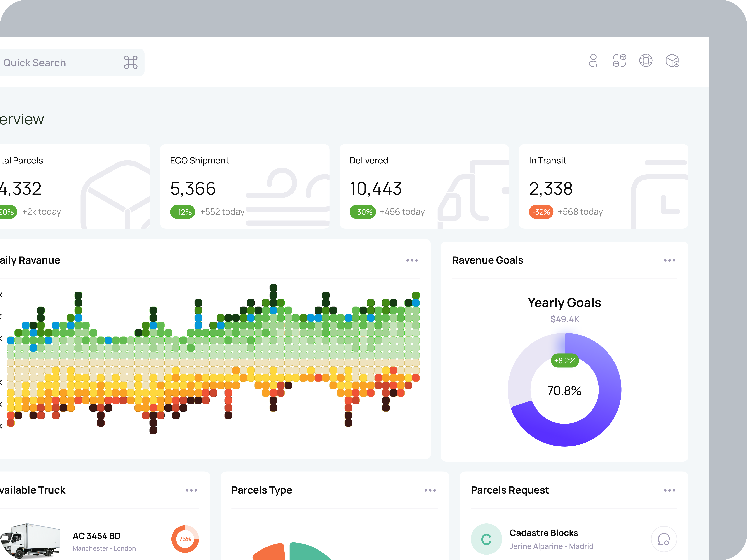Click the add-parcel cube icon top right
The height and width of the screenshot is (560, 747).
click(672, 61)
